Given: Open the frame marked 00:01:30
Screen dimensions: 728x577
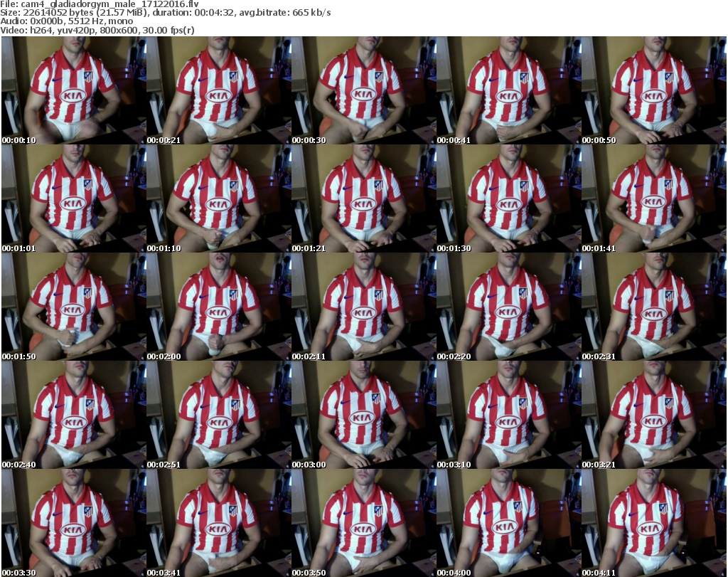Looking at the screenshot, I should click(509, 198).
